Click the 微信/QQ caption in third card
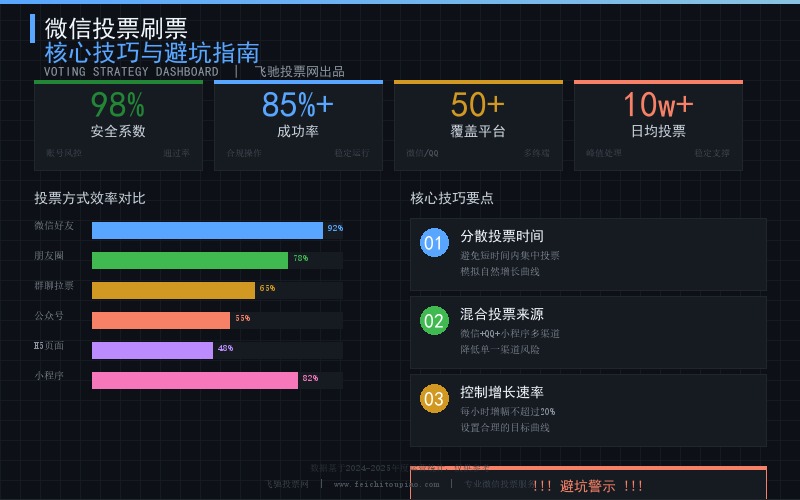 coord(422,153)
